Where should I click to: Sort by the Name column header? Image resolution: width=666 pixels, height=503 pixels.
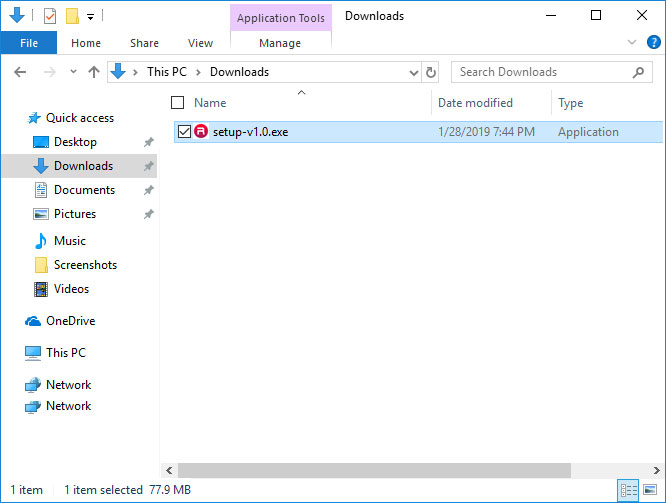210,103
